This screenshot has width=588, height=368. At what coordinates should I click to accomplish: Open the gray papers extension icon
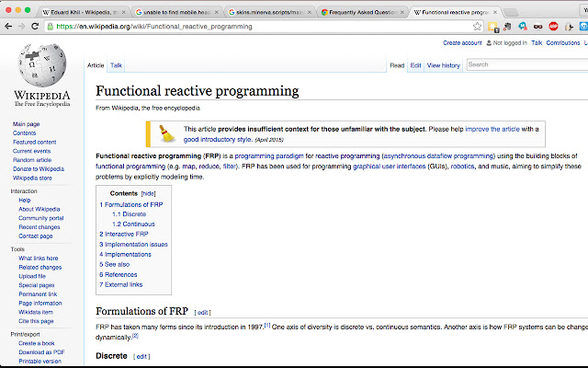click(507, 27)
